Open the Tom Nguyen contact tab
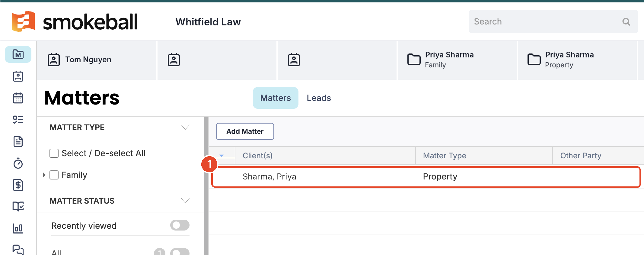Image resolution: width=644 pixels, height=255 pixels. pos(96,60)
